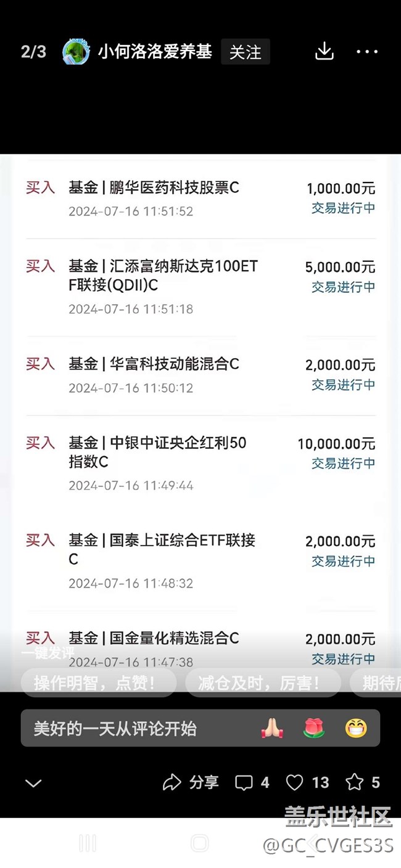
Task: Insert the praying hands emoji
Action: 272,729
